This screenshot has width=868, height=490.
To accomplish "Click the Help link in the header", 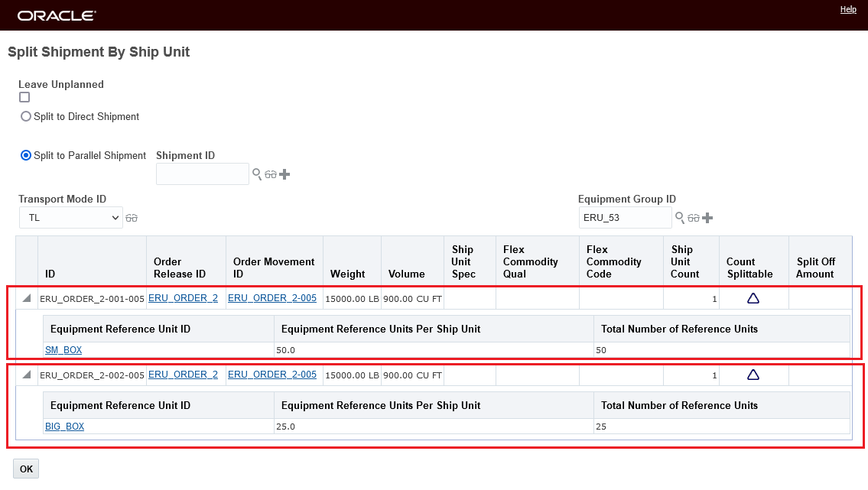I will pos(848,9).
